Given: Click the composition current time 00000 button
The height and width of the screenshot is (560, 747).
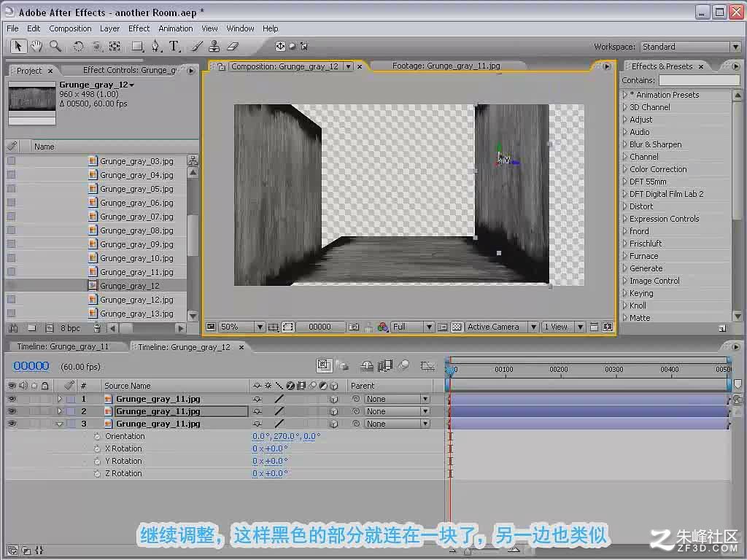Looking at the screenshot, I should click(320, 327).
